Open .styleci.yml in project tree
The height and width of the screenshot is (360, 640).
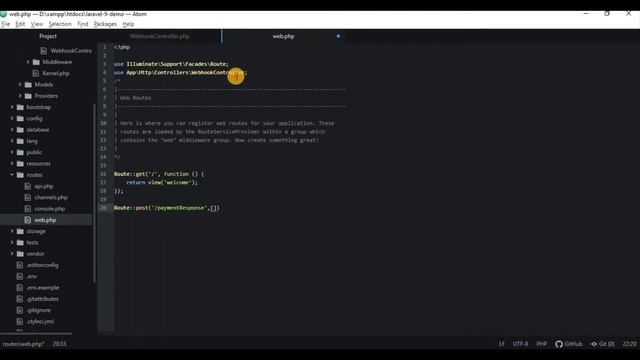[40, 322]
